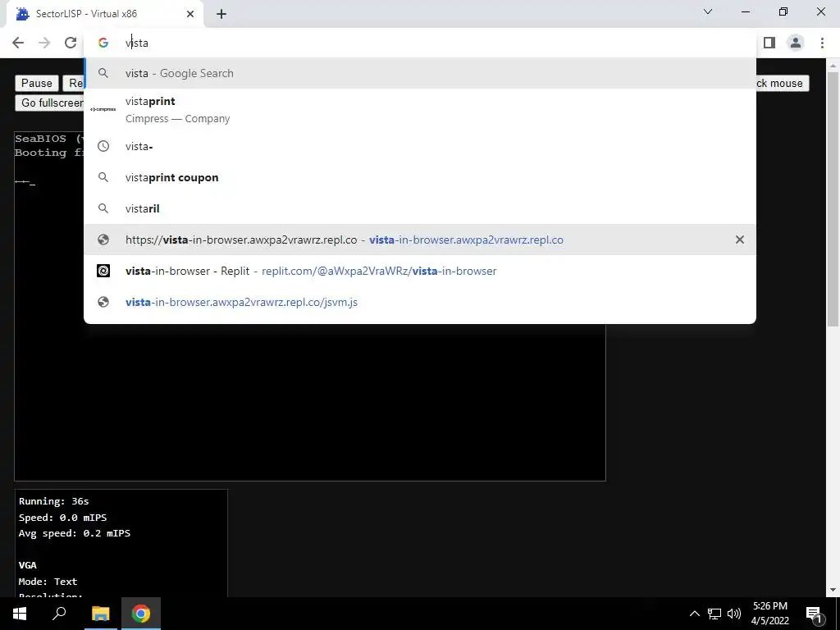Click the Go fullscreen button
840x630 pixels.
(x=50, y=103)
